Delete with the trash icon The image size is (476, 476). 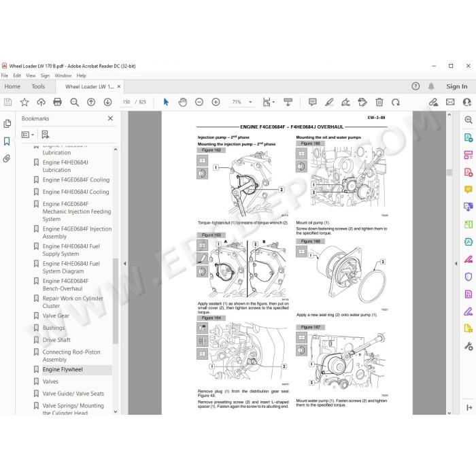click(379, 102)
